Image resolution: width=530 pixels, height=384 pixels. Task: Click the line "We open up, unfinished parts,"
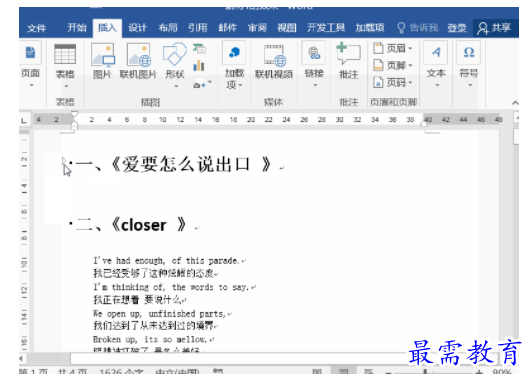[x=159, y=314]
